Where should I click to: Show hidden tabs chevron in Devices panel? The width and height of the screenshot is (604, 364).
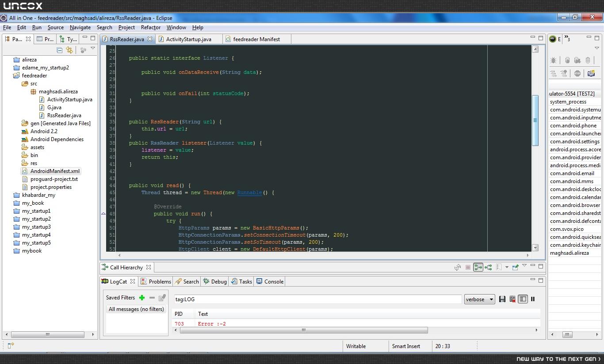567,38
